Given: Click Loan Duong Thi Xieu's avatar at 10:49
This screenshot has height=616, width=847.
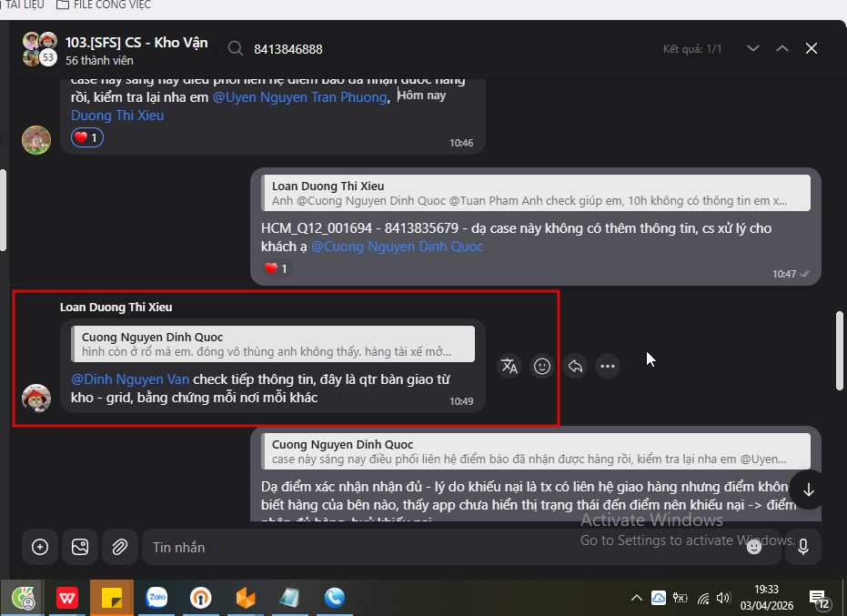Looking at the screenshot, I should tap(36, 399).
